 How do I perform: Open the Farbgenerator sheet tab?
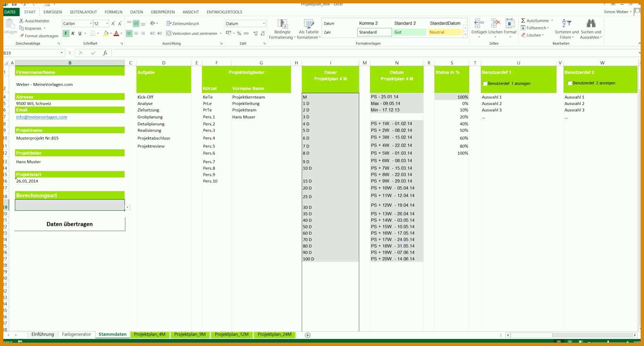tap(76, 335)
